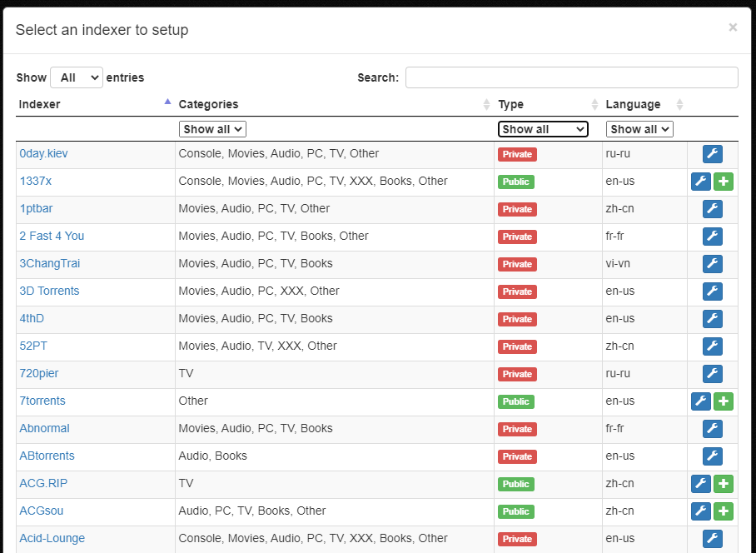Click the green plus icon beside 1337x
756x553 pixels.
click(x=723, y=181)
